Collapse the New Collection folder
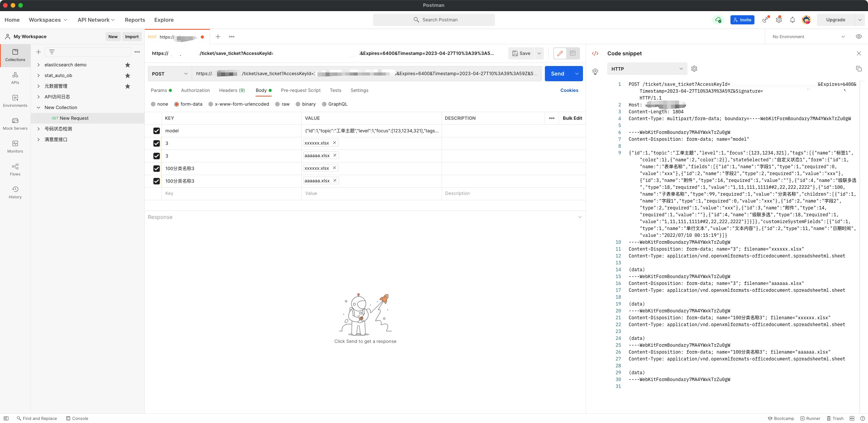 pos(38,108)
